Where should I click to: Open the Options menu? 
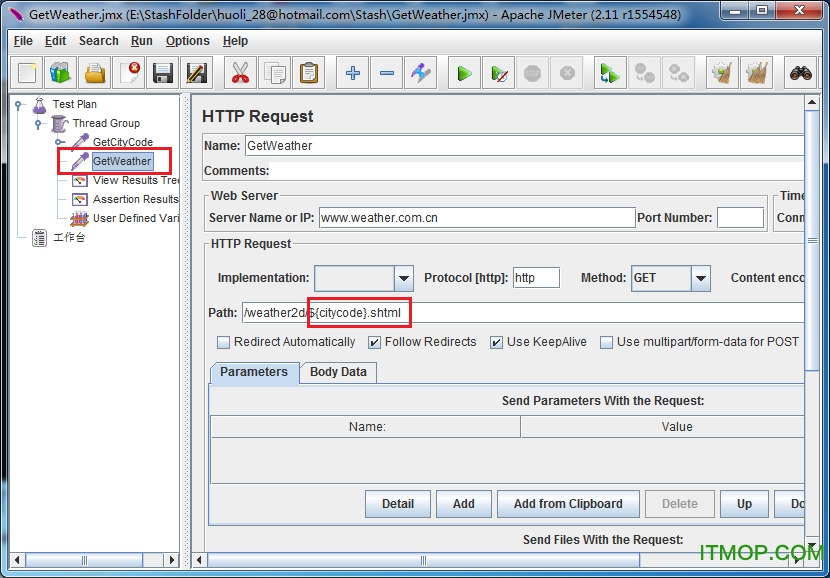click(187, 41)
